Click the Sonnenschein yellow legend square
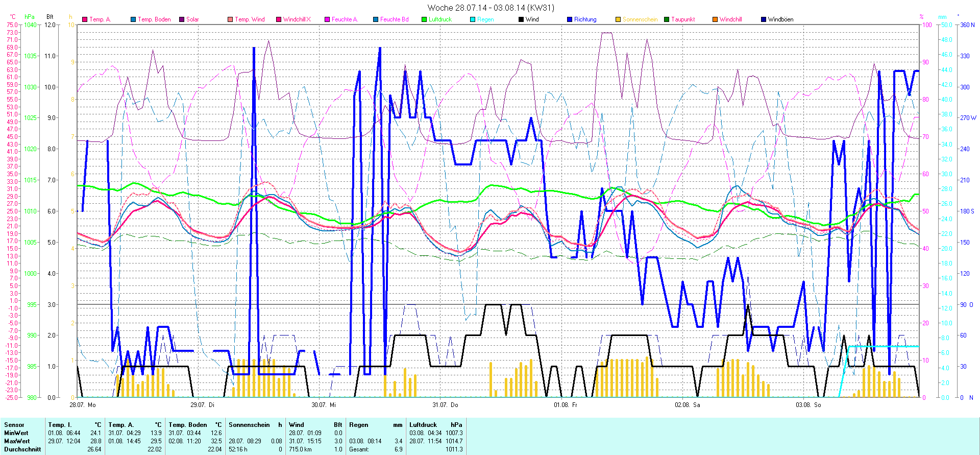 (618, 20)
